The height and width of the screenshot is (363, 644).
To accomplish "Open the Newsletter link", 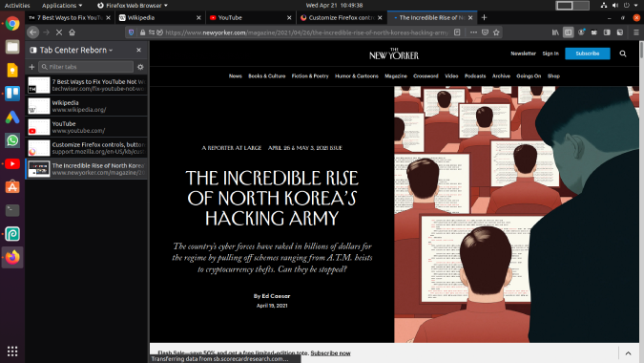I will [523, 53].
